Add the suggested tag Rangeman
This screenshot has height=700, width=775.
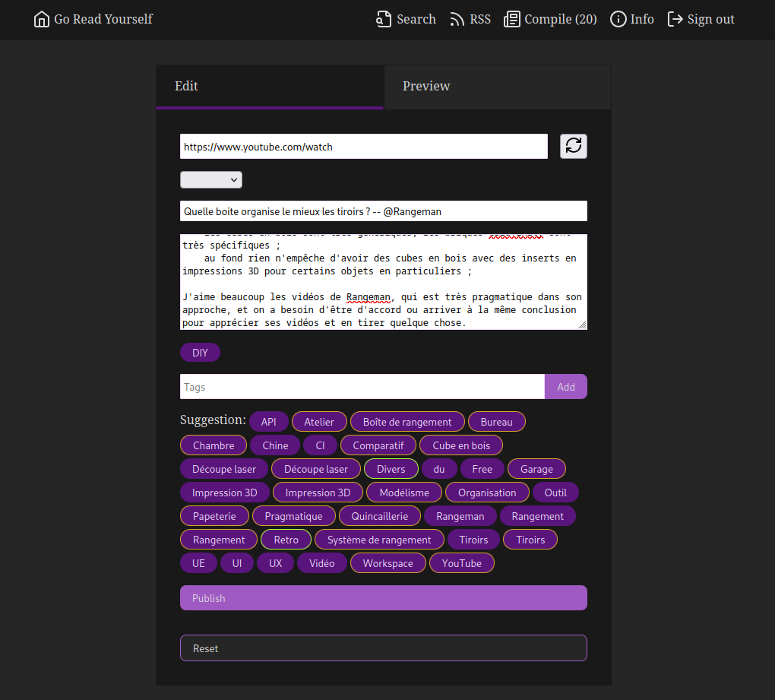(x=460, y=515)
